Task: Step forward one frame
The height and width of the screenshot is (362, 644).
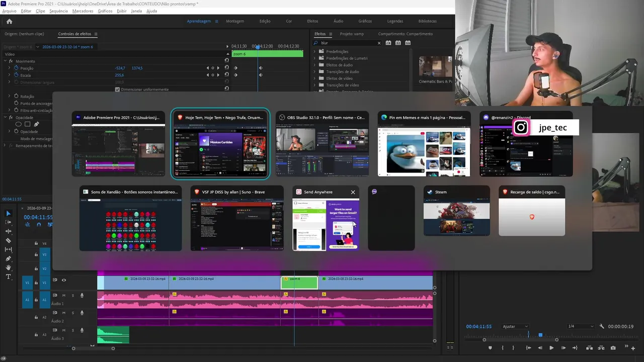Action: 563,347
